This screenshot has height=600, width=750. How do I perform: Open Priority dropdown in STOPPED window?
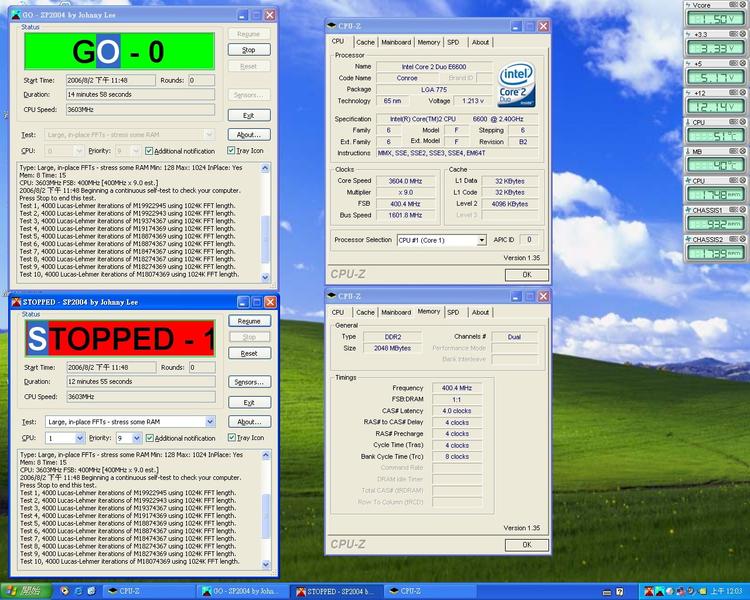pyautogui.click(x=137, y=438)
